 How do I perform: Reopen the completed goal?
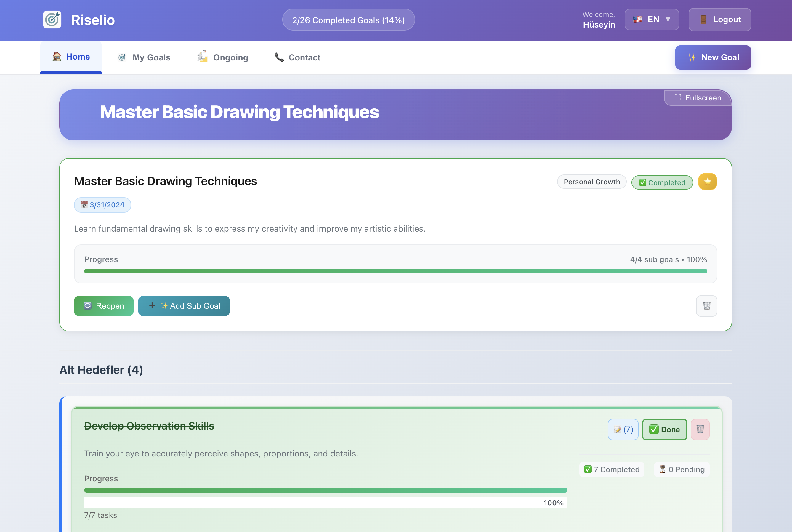(x=103, y=306)
